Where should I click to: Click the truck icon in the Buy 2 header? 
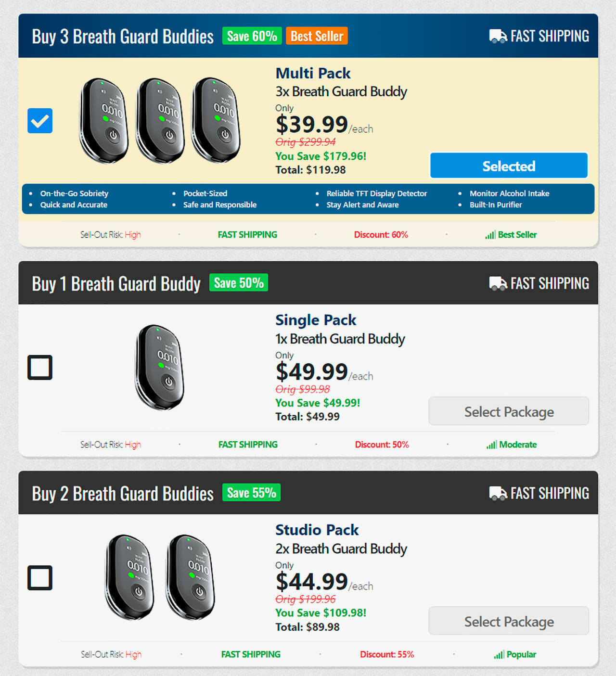click(x=498, y=493)
